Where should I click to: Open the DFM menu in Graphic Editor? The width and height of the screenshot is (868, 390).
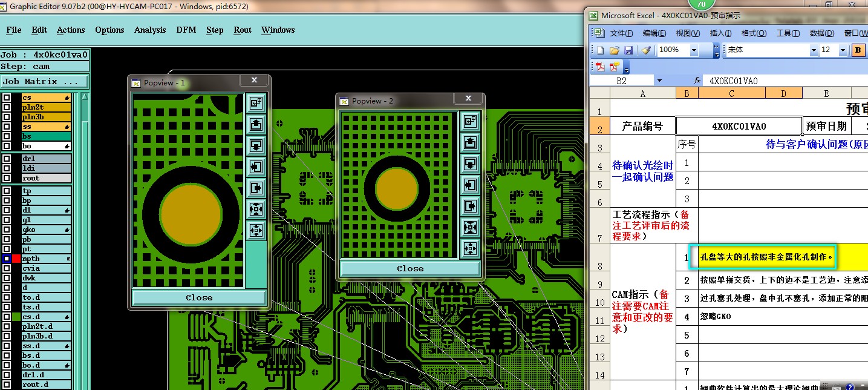coord(186,30)
